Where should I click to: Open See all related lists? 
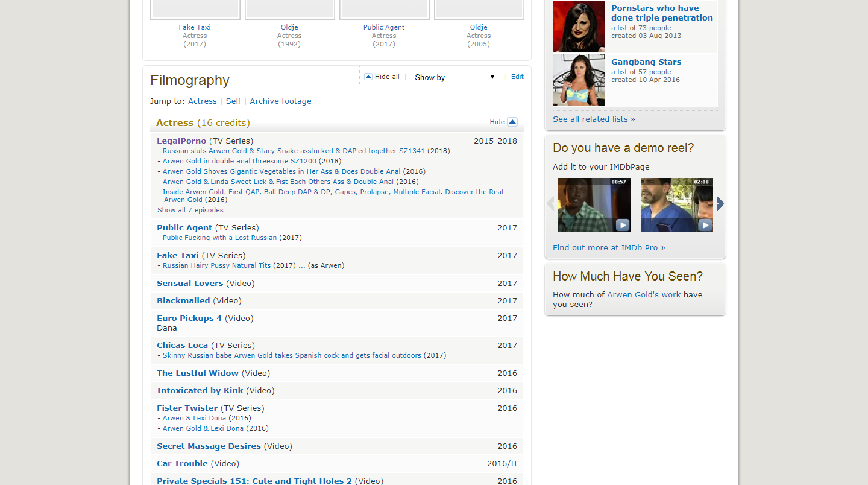pos(594,119)
